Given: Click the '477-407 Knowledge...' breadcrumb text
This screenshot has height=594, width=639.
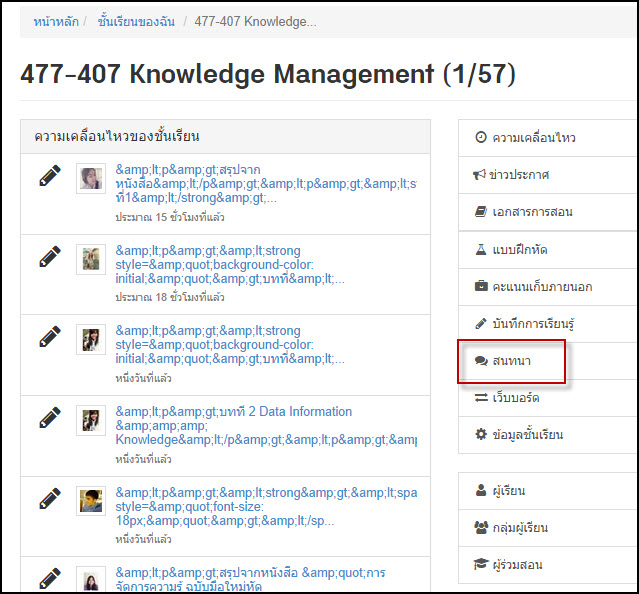Looking at the screenshot, I should click(x=256, y=22).
